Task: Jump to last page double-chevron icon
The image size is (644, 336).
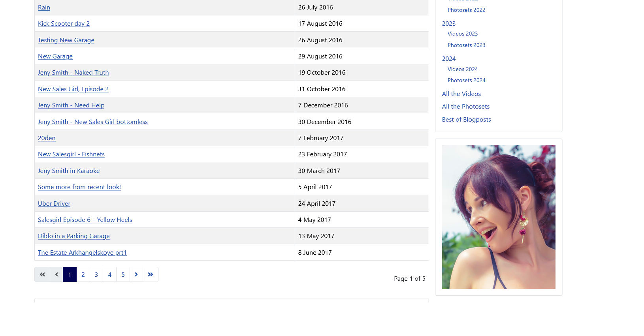Action: click(x=151, y=274)
